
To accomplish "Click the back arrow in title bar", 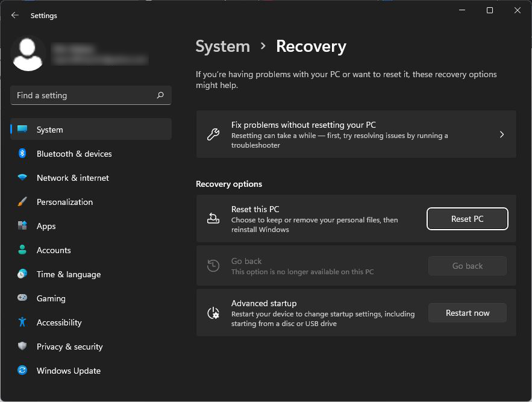I will tap(15, 16).
